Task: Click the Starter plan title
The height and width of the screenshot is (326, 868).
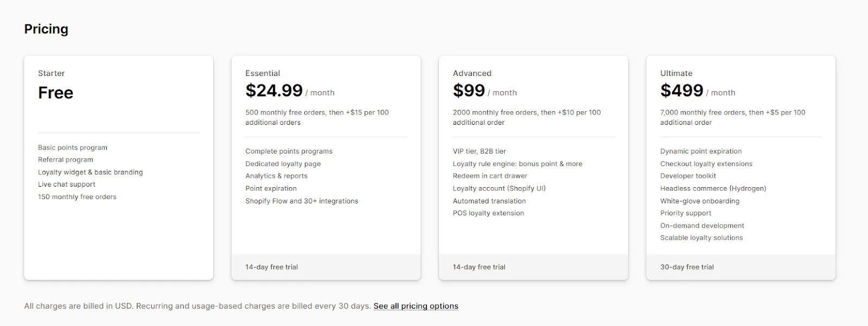Action: point(52,73)
